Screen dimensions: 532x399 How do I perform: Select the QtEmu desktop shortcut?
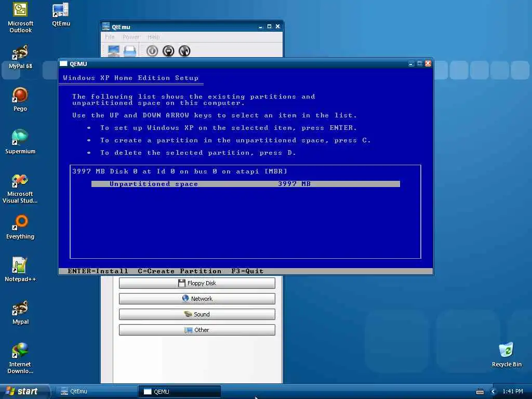61,14
